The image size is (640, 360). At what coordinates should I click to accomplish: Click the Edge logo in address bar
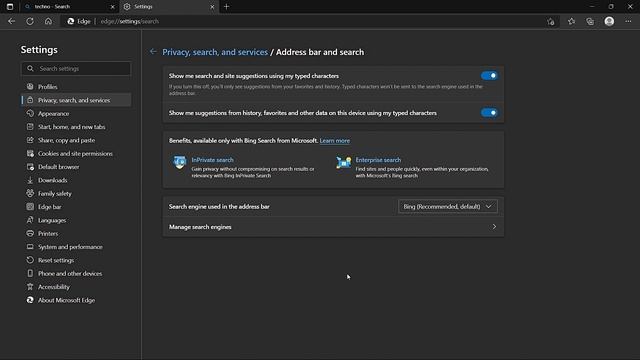[71, 21]
